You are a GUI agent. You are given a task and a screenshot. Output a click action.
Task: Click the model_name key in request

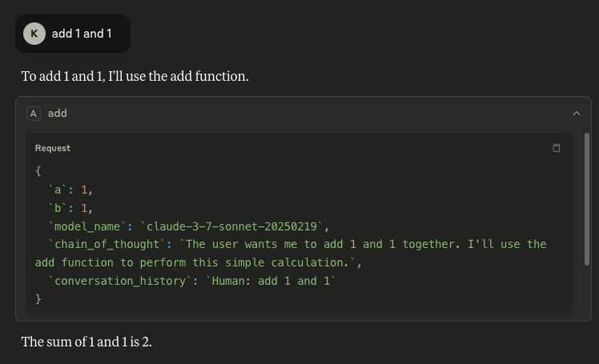(87, 226)
